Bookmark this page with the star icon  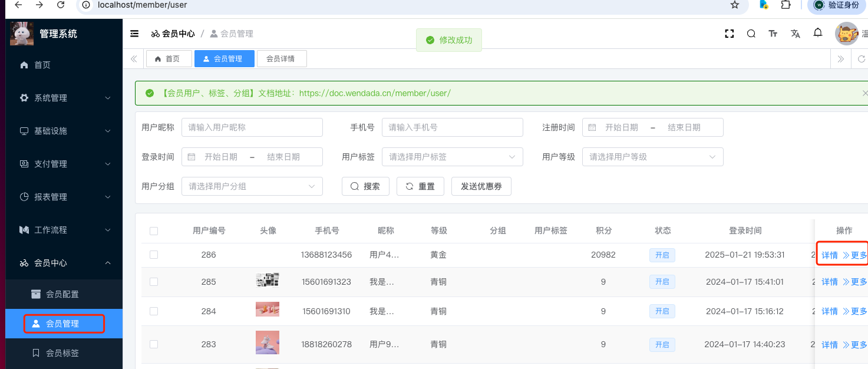734,5
